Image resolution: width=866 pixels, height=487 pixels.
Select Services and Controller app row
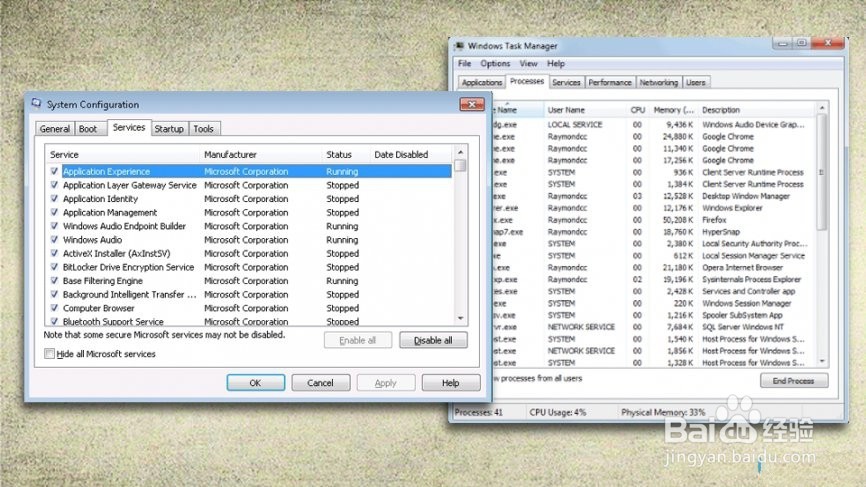coord(654,292)
